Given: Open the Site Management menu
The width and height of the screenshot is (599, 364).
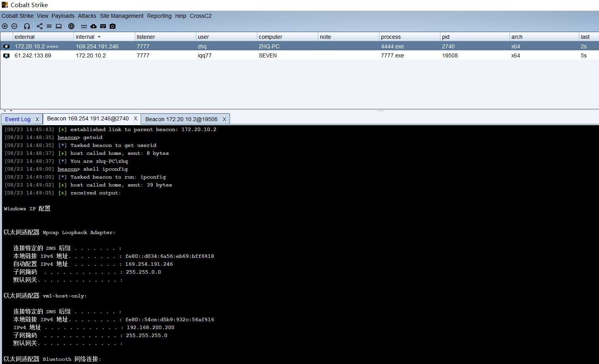Looking at the screenshot, I should pos(122,16).
